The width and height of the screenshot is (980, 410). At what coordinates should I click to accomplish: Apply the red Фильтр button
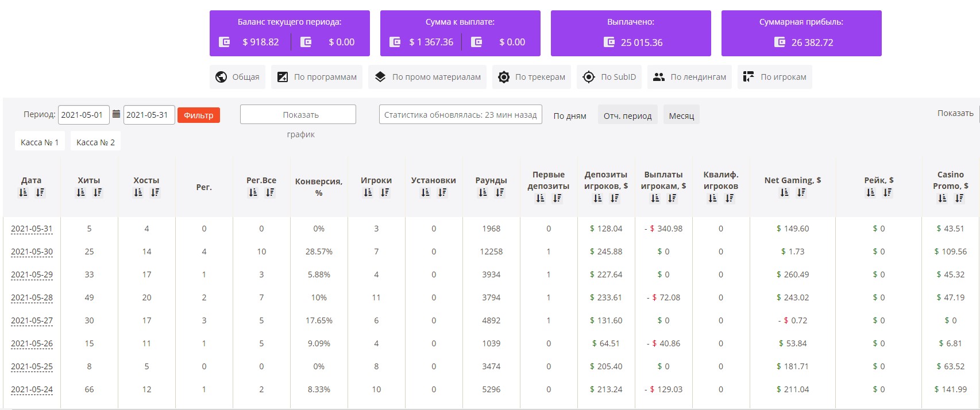coord(199,115)
